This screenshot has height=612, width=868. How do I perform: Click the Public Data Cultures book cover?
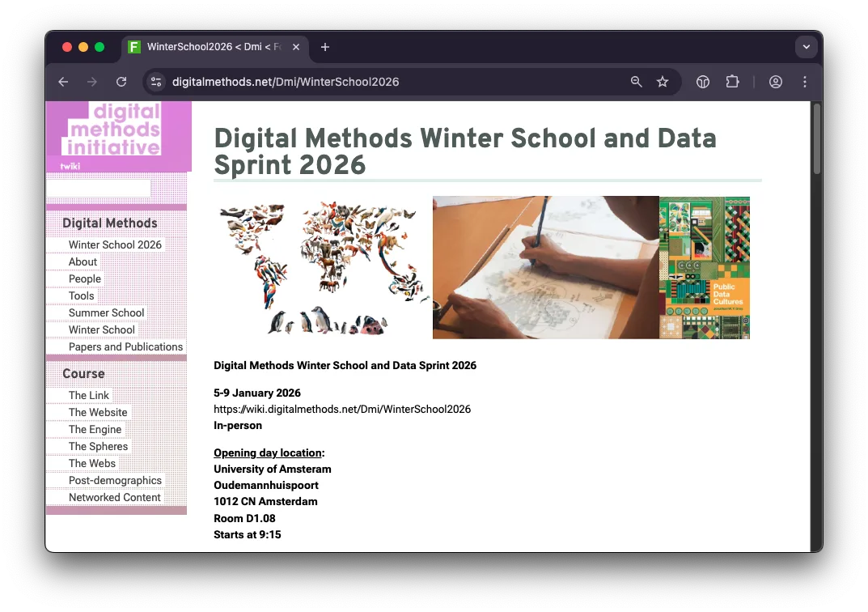[705, 267]
